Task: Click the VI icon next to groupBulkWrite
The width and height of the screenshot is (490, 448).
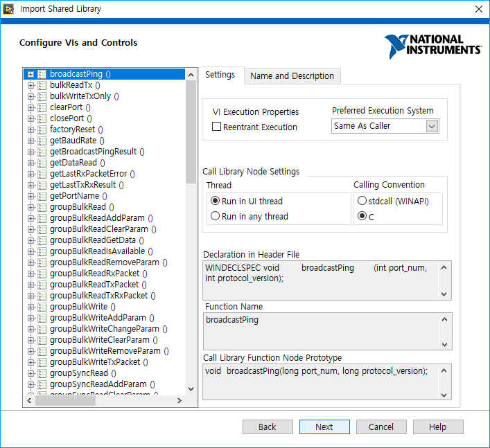Action: (x=42, y=307)
